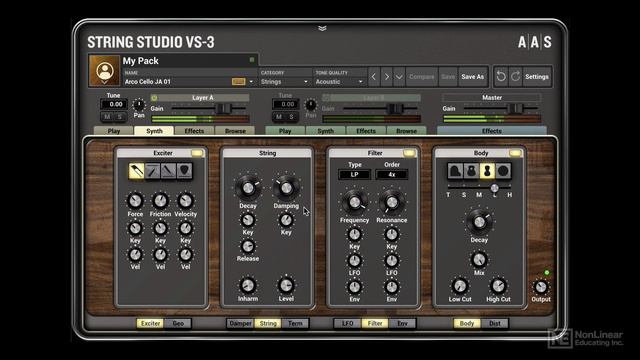Show the Dist panel
Viewport: 640px width, 360px height.
(x=495, y=323)
